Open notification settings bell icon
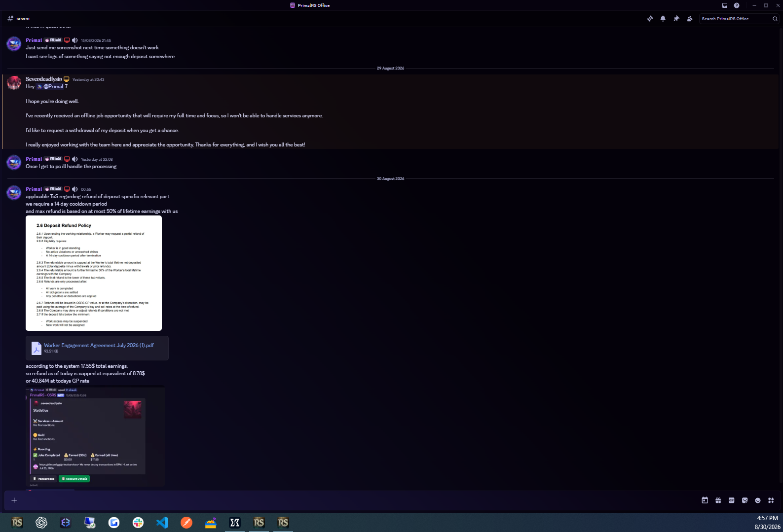The image size is (783, 532). coord(663,19)
